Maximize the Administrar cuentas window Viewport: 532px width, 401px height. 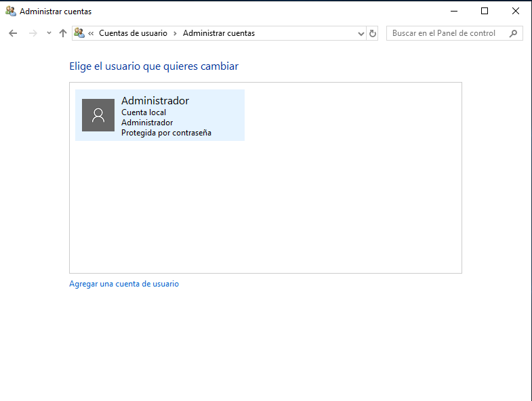coord(485,12)
